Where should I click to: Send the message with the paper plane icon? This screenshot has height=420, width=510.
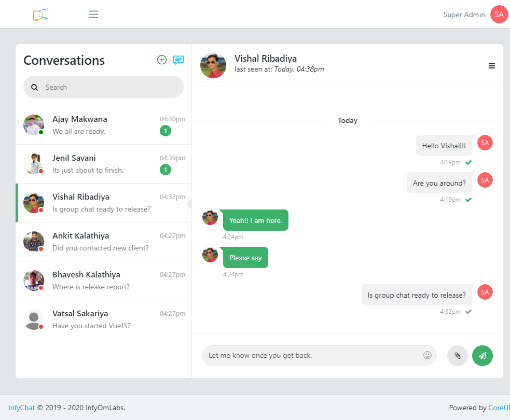[482, 355]
